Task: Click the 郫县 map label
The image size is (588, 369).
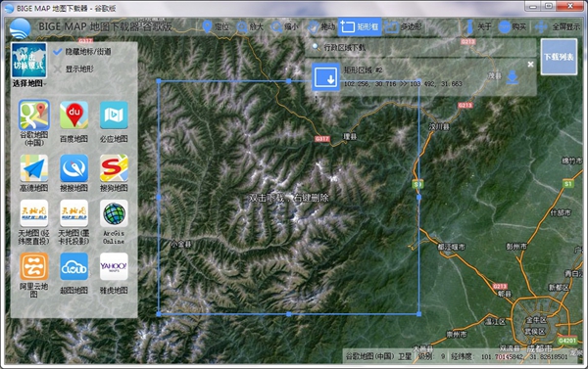Action: click(505, 294)
